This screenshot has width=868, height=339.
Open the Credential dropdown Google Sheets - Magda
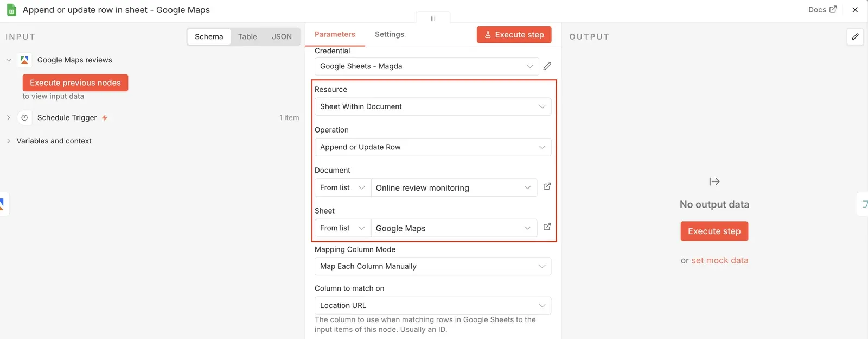[x=427, y=66]
